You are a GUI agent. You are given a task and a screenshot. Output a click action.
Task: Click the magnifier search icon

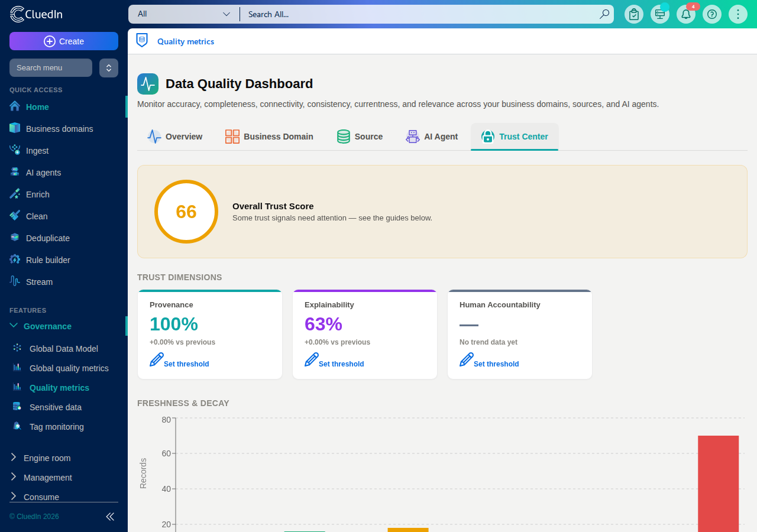(x=604, y=14)
